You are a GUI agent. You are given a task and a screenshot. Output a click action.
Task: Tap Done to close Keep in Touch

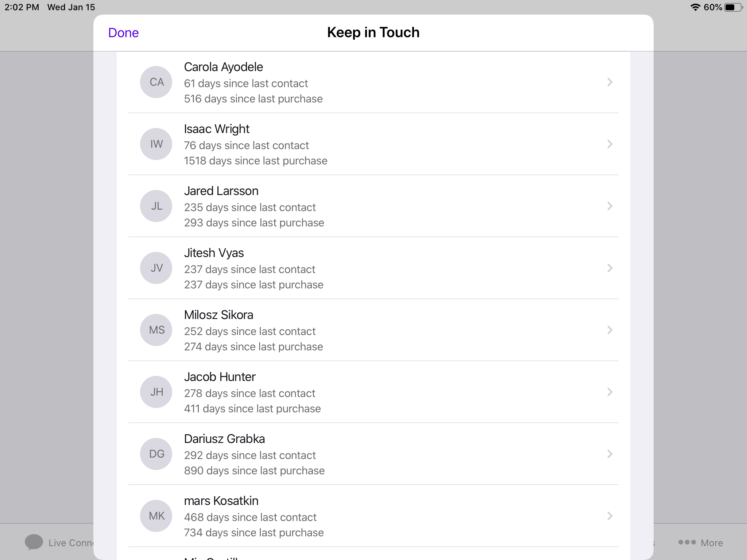point(122,32)
